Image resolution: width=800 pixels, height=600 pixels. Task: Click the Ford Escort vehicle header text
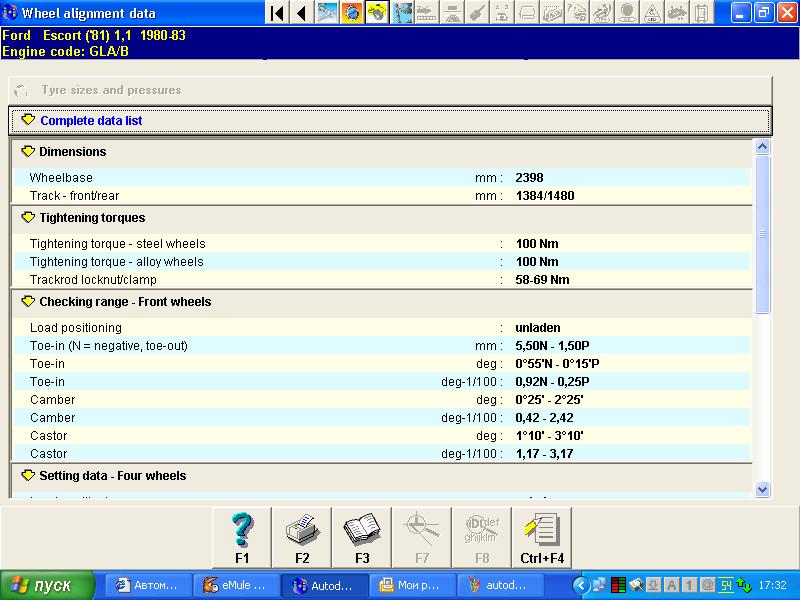pos(94,35)
